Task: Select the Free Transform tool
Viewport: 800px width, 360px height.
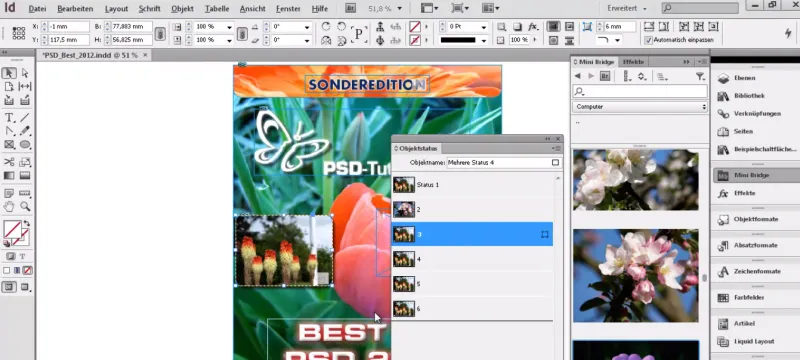Action: [25, 162]
